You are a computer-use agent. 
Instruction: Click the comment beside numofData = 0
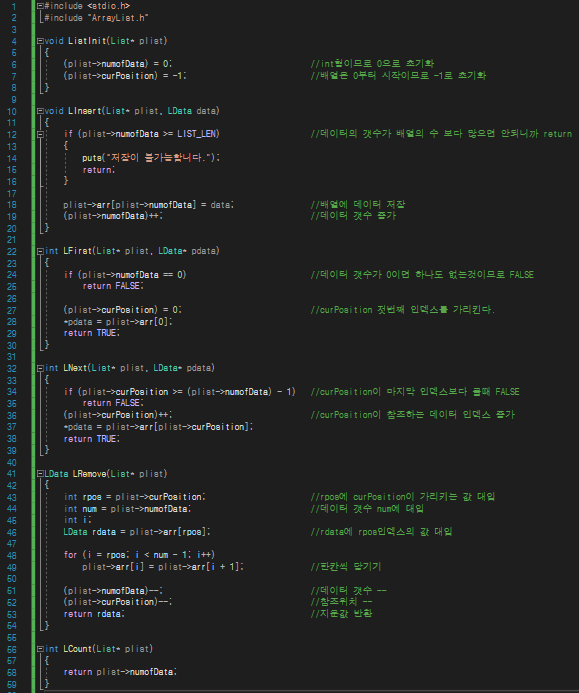point(373,64)
